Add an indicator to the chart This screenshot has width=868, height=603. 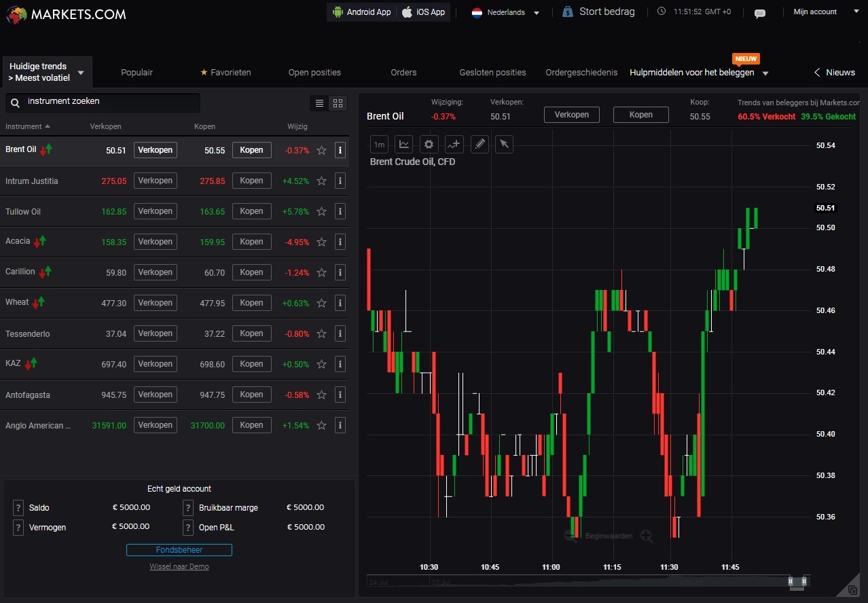tap(454, 144)
